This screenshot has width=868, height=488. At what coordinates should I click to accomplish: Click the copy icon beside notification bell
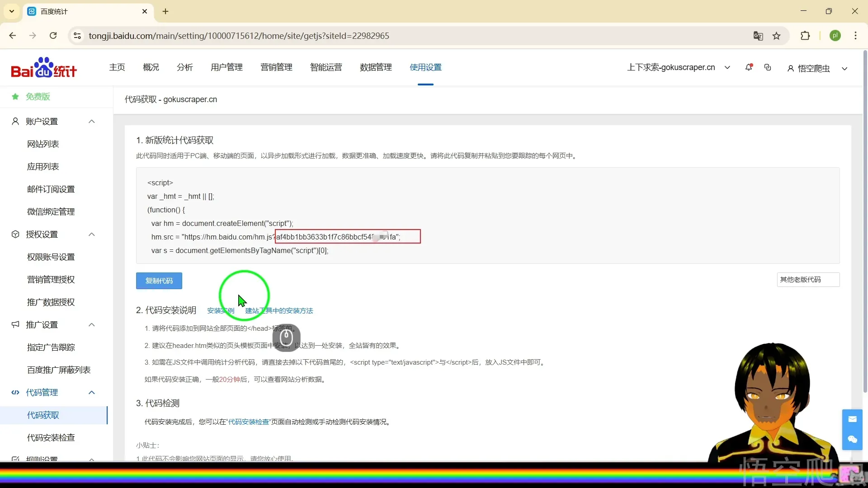(x=768, y=67)
